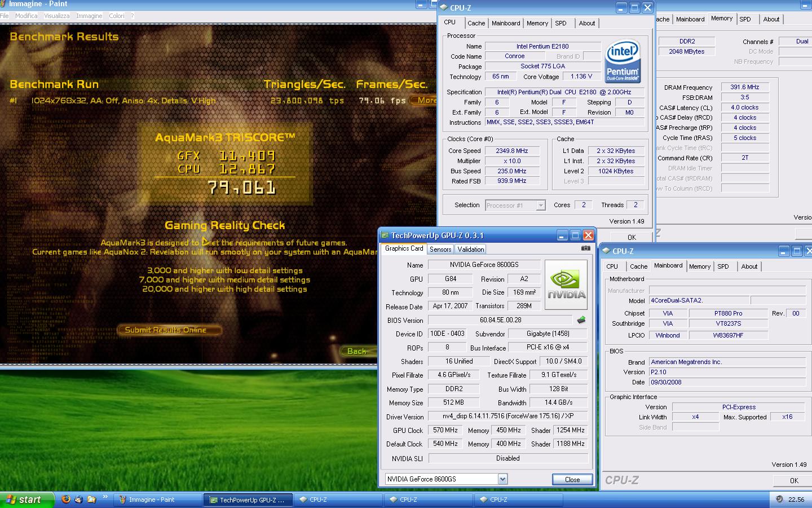Viewport: 812px width, 508px height.
Task: Click OK in the motherboard CPU-Z window
Action: (794, 480)
